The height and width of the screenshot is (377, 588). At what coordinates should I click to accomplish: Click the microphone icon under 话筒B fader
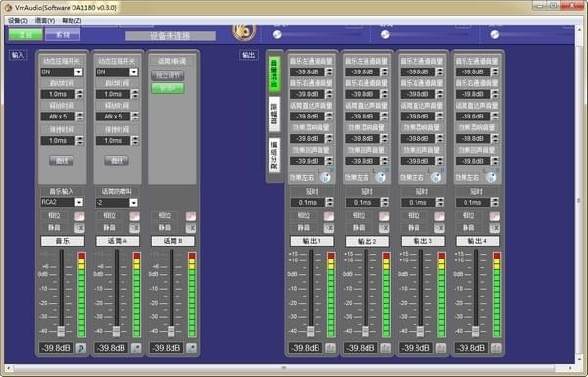coord(191,348)
